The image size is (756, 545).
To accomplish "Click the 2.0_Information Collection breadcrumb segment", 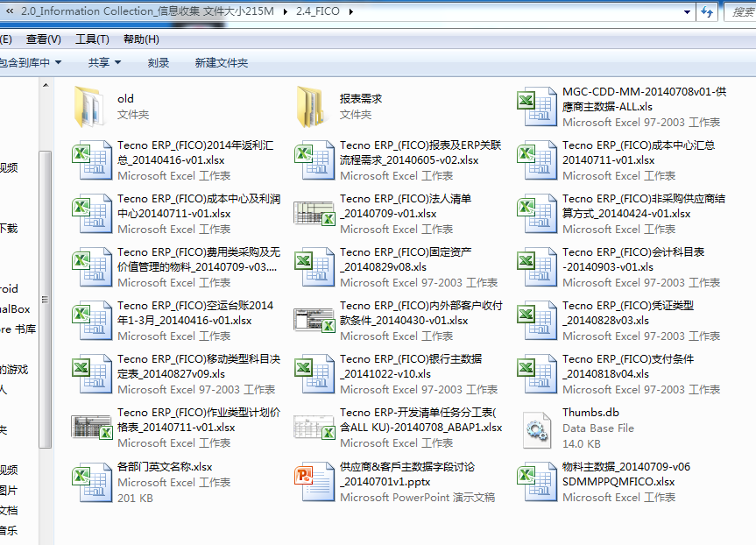I will (147, 11).
